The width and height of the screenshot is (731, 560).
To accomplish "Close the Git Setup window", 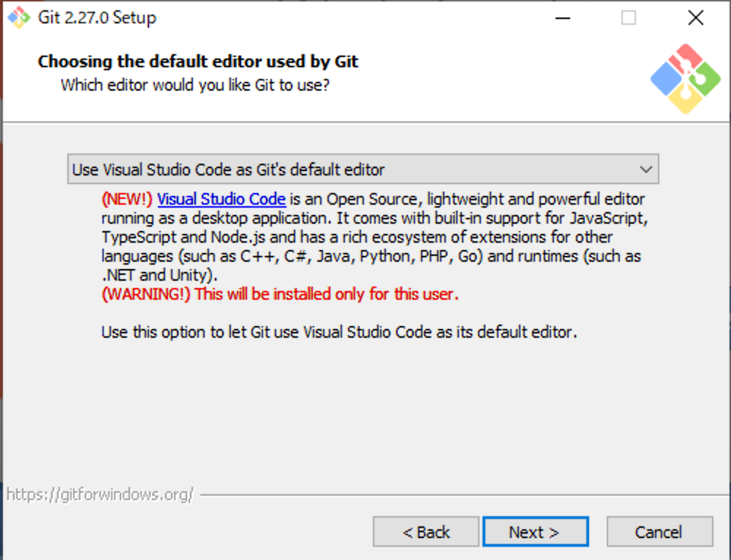I will coord(695,18).
